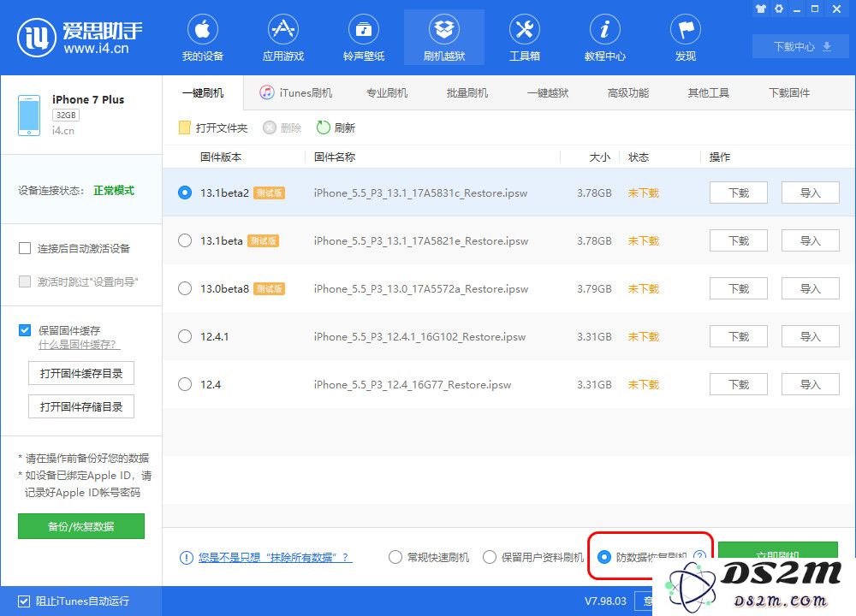
Task: Click 下载 for 12.4.1 firmware
Action: click(x=739, y=336)
